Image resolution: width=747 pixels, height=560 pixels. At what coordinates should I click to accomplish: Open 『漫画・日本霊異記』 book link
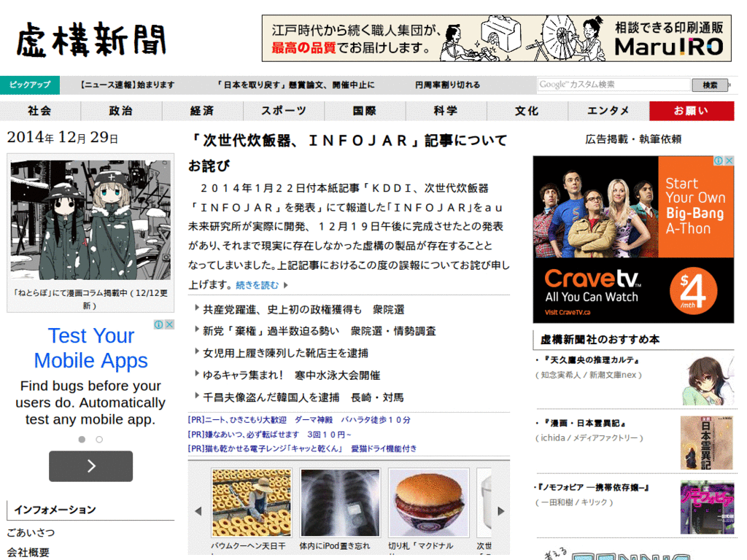pos(584,424)
